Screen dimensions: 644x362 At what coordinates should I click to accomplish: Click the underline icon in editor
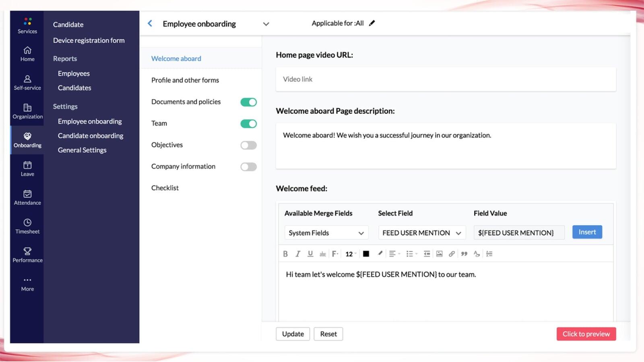coord(310,254)
